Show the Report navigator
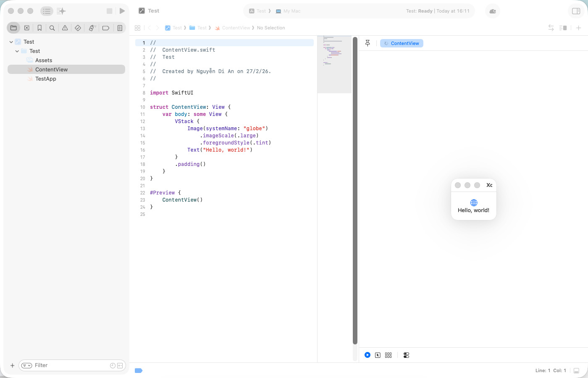 pyautogui.click(x=120, y=28)
